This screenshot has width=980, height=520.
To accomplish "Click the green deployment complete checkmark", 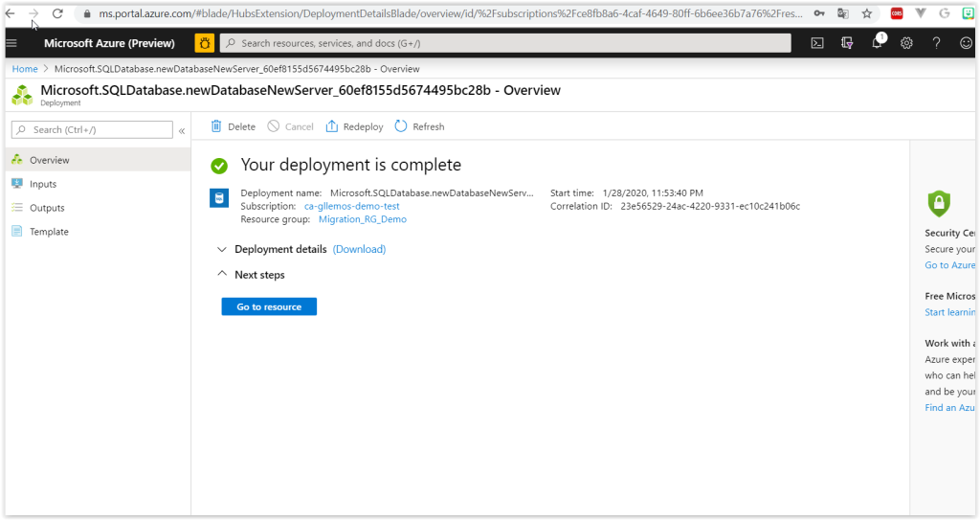I will [219, 166].
